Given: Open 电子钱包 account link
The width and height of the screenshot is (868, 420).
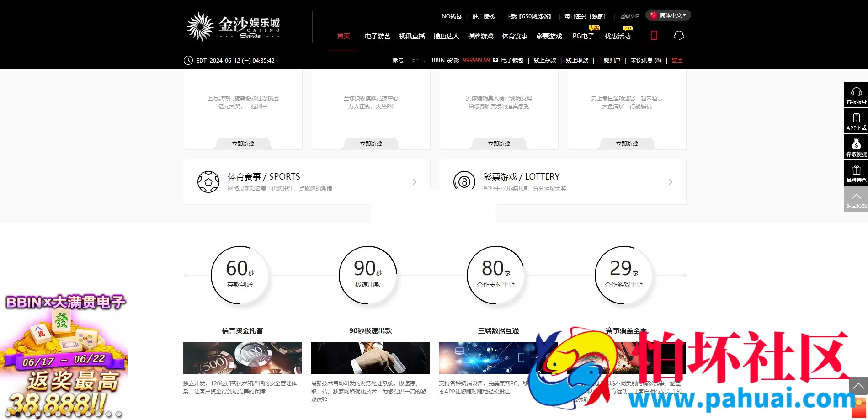Looking at the screenshot, I should click(x=512, y=60).
